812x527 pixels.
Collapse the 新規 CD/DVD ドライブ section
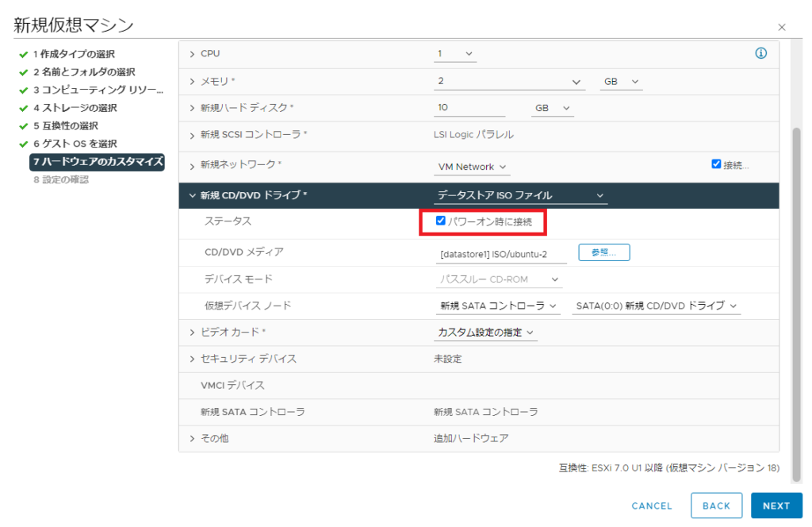pyautogui.click(x=192, y=195)
